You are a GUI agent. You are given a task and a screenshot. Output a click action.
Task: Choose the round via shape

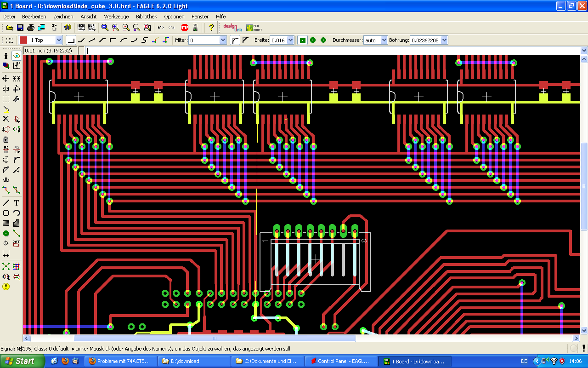[313, 40]
